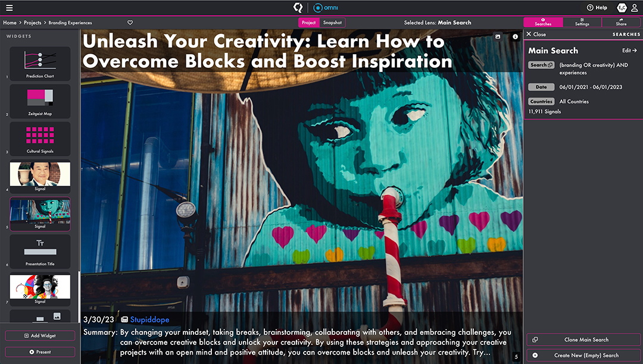Open the hamburger main menu
This screenshot has width=643, height=364.
(9, 8)
